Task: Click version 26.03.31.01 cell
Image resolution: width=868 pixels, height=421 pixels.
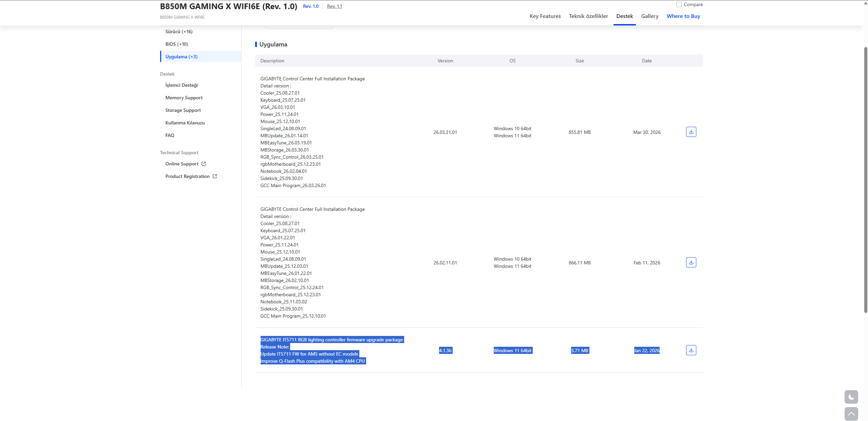Action: (x=445, y=132)
